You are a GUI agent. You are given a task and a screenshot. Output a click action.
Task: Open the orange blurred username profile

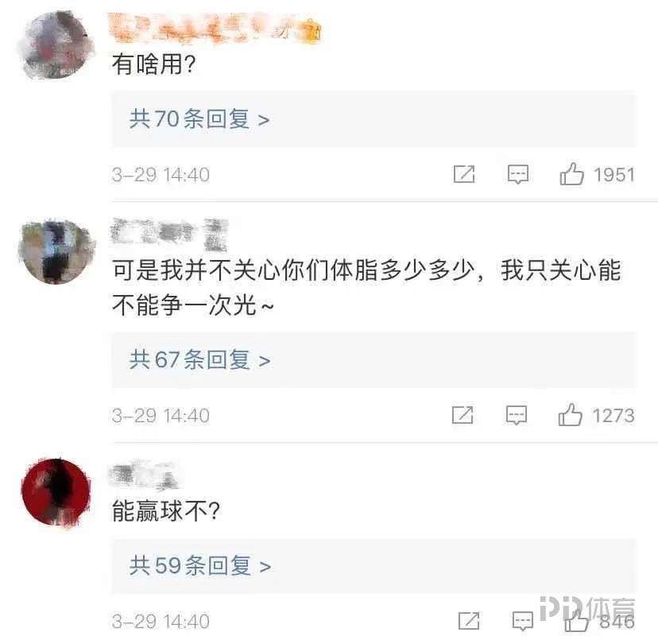215,29
